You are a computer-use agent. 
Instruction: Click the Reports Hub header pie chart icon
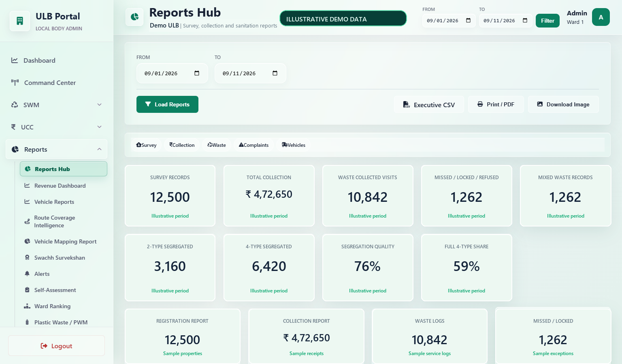[x=134, y=17]
